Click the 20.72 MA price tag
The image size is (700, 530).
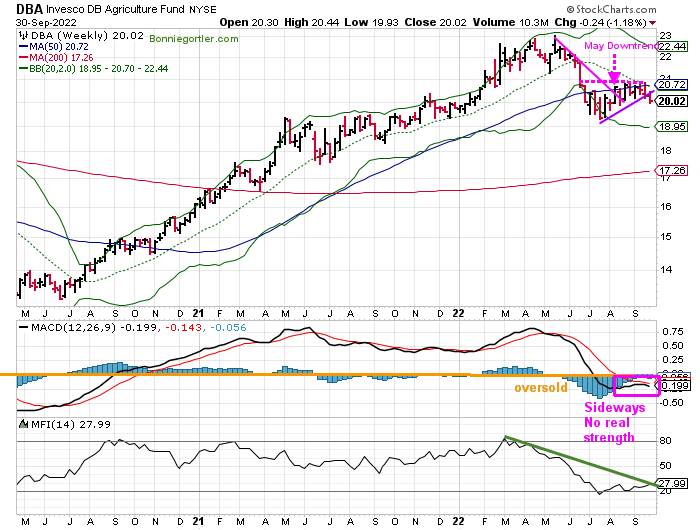(x=672, y=84)
